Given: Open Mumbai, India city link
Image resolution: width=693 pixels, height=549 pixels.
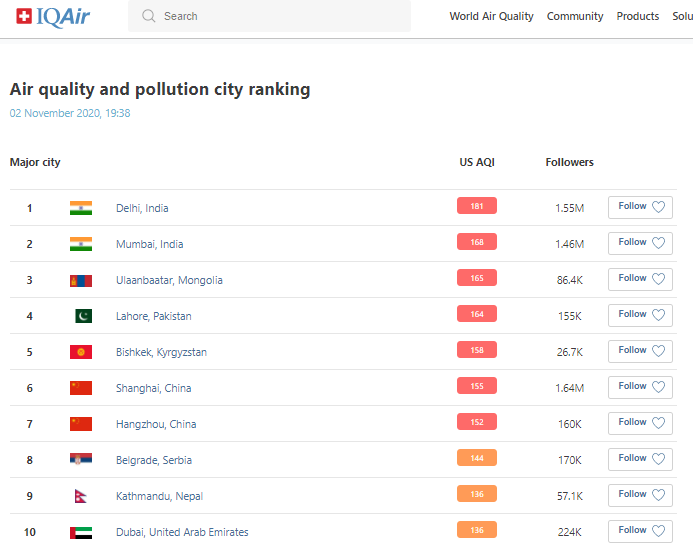Looking at the screenshot, I should (x=149, y=244).
